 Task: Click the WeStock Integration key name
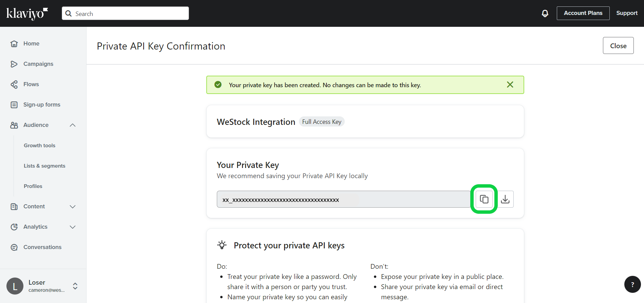pyautogui.click(x=256, y=122)
